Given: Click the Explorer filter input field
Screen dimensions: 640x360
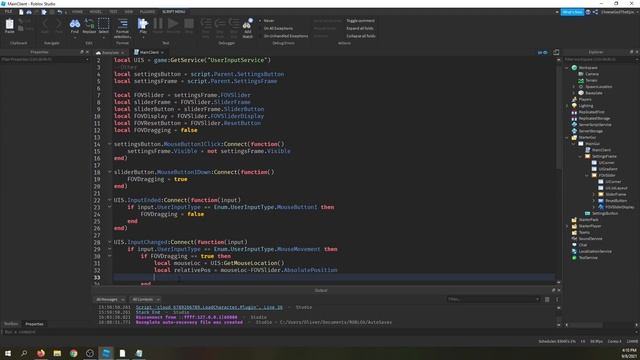Looking at the screenshot, I should coord(600,60).
